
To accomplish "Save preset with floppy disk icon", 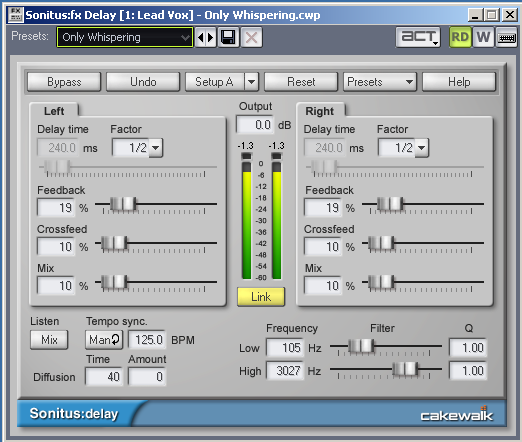I will point(228,37).
